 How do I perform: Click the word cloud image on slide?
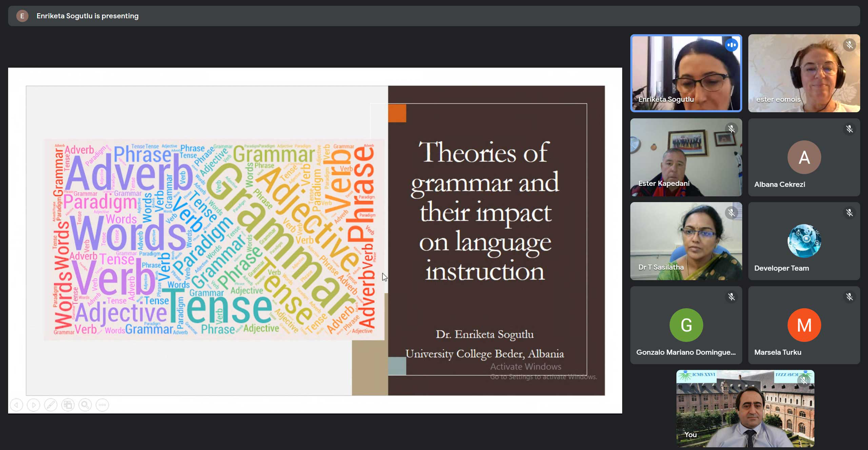tap(214, 239)
